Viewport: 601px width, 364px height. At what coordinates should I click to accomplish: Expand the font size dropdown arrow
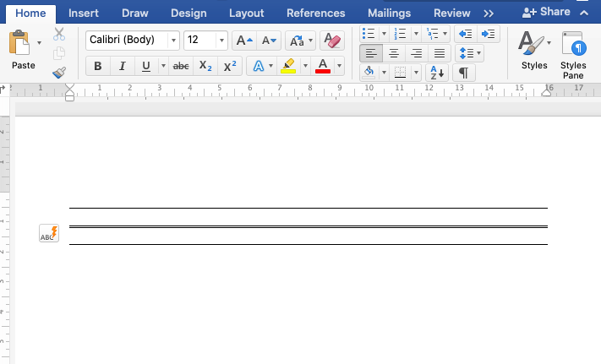pos(221,41)
